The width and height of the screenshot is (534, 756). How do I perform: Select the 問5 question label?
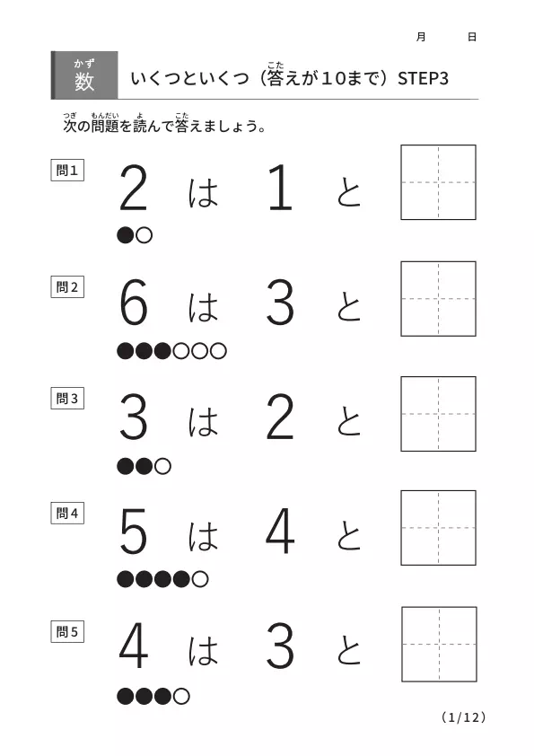pos(67,631)
